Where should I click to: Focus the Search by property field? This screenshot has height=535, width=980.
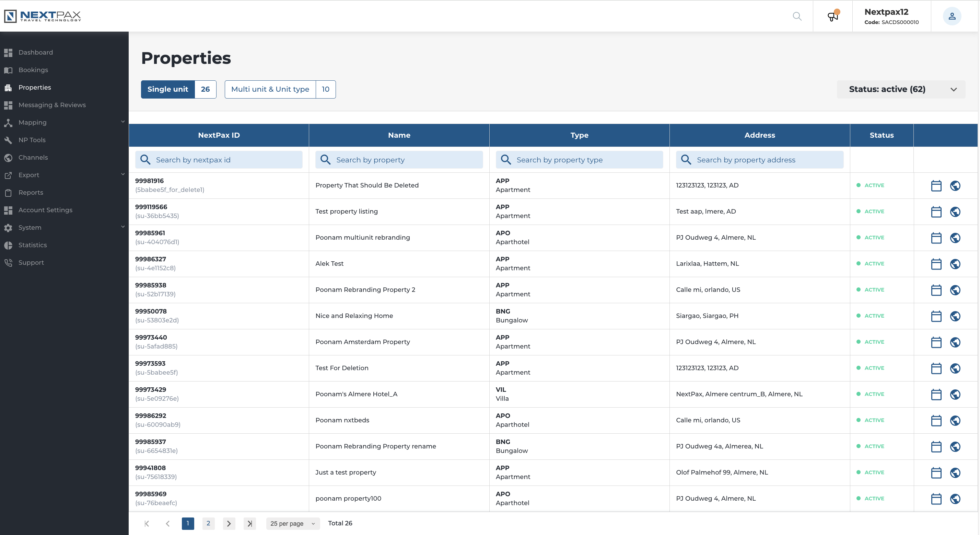399,160
